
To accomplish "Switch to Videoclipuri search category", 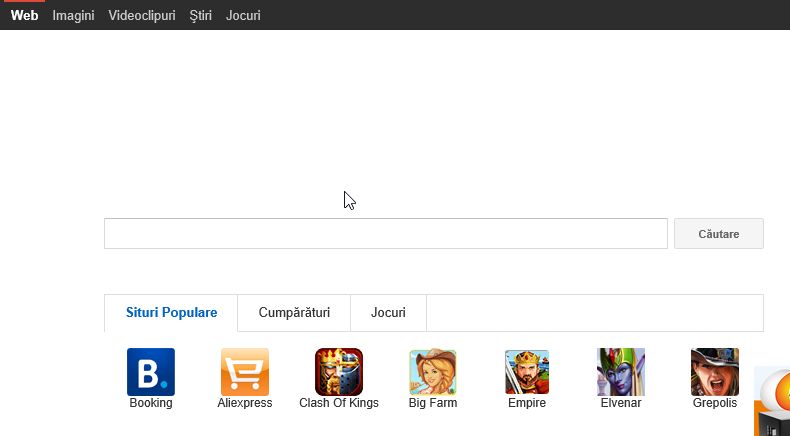I will coord(142,16).
